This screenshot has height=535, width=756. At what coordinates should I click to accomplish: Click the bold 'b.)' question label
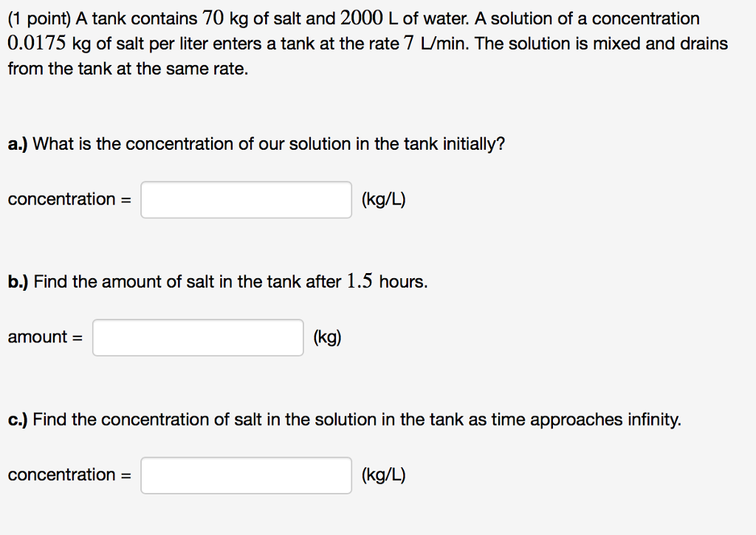click(18, 281)
